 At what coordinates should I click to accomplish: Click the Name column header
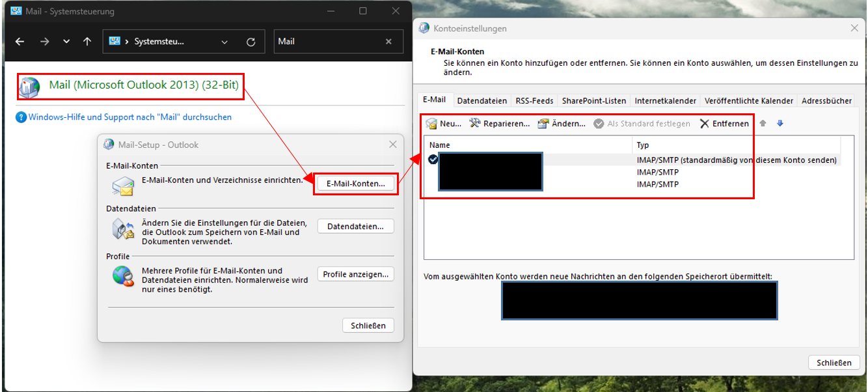(528, 145)
